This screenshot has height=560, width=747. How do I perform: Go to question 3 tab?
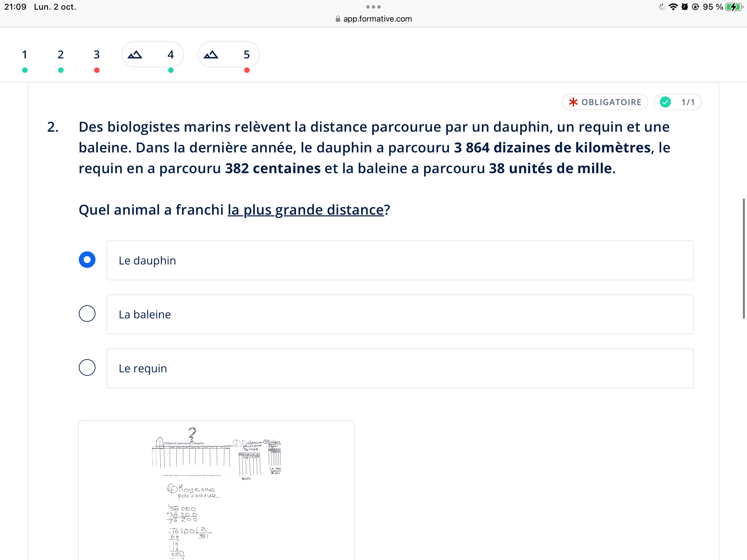pyautogui.click(x=96, y=55)
